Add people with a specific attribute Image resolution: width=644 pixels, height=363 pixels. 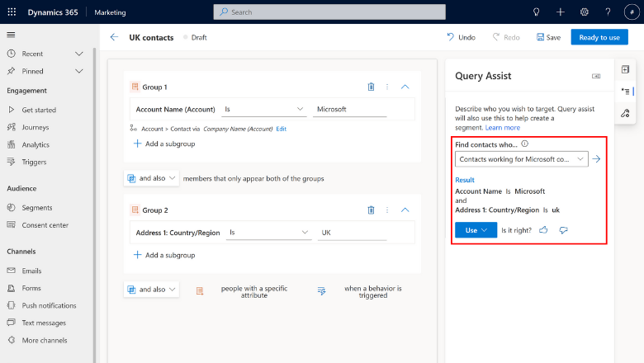pyautogui.click(x=242, y=291)
